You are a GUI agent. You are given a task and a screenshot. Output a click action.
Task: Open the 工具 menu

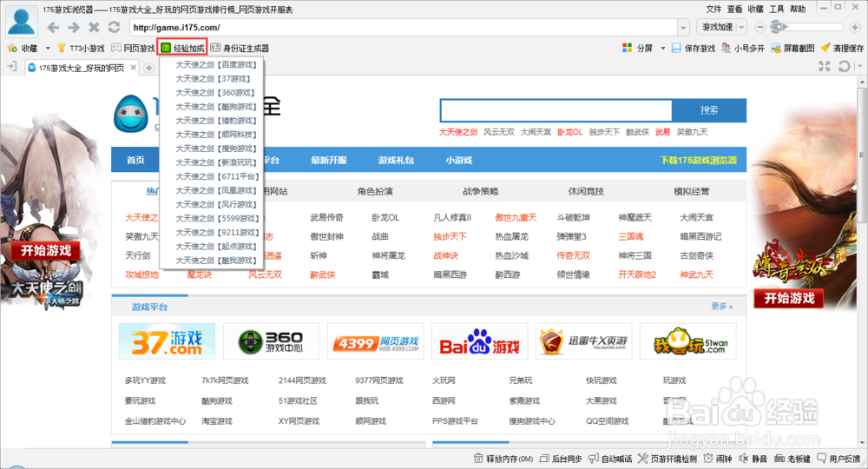777,9
